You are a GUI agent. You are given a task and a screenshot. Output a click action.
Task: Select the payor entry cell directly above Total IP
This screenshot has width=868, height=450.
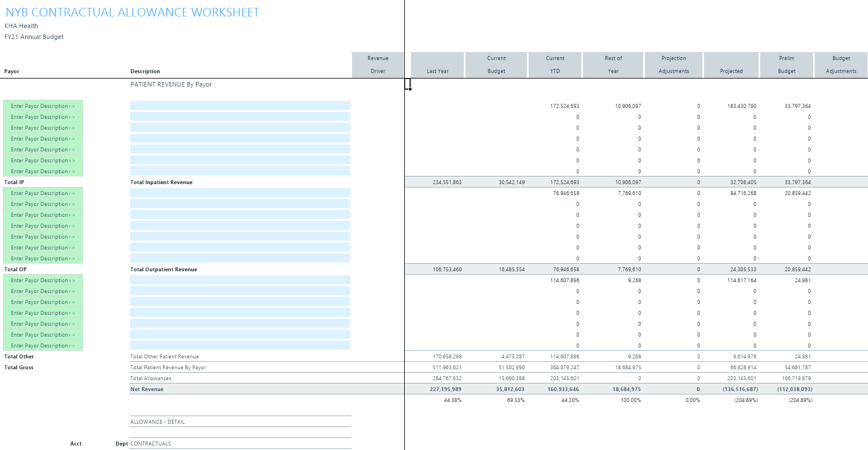(x=43, y=171)
